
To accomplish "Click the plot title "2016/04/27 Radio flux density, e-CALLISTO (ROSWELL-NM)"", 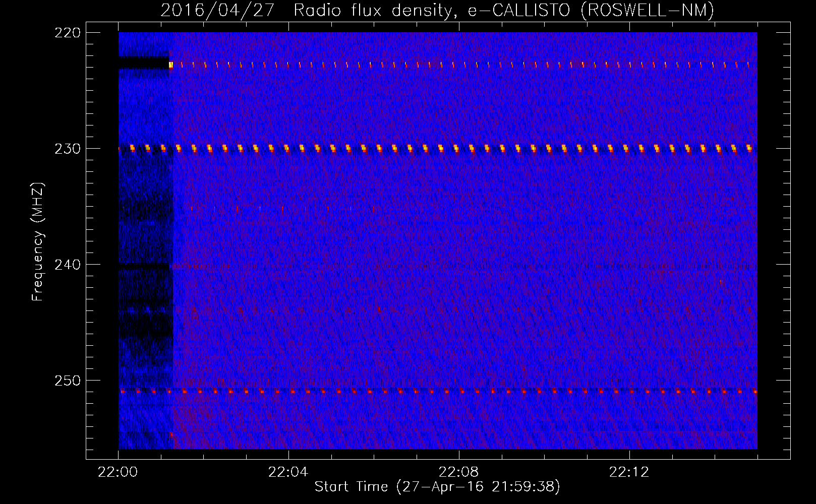I will 437,10.
